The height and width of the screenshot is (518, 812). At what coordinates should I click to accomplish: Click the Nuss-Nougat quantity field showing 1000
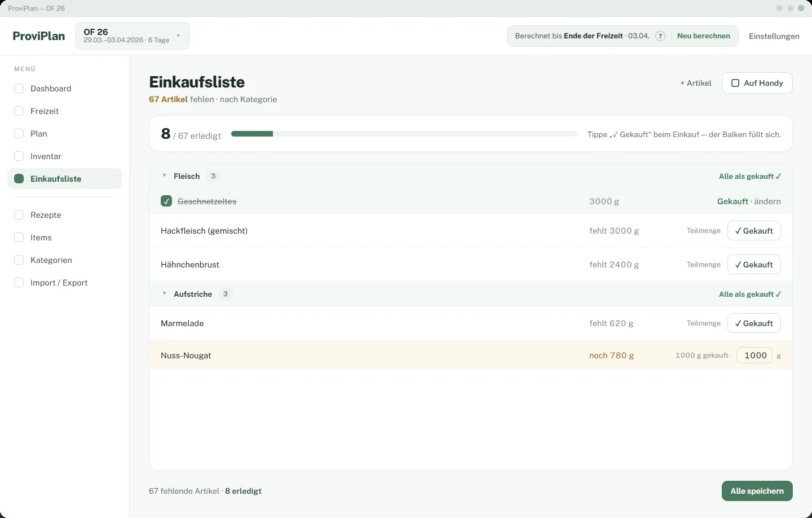754,355
